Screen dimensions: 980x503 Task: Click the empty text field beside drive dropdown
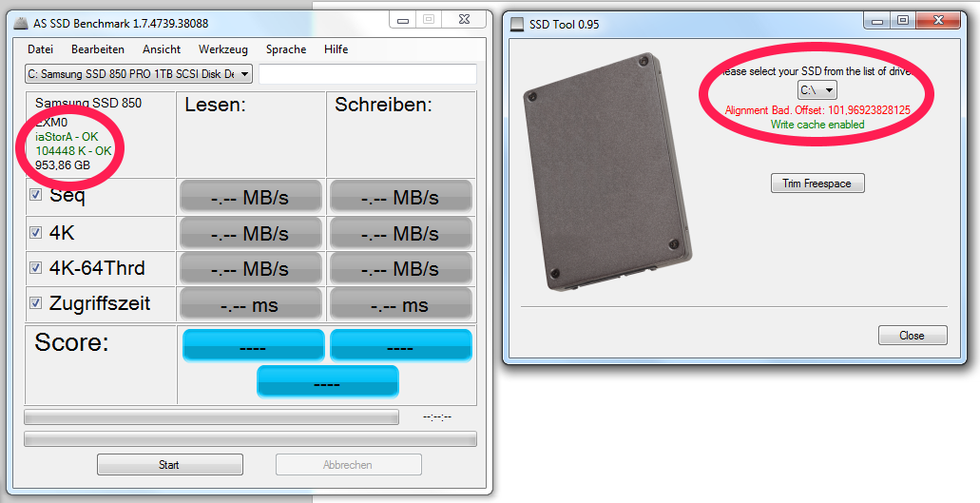pyautogui.click(x=368, y=74)
